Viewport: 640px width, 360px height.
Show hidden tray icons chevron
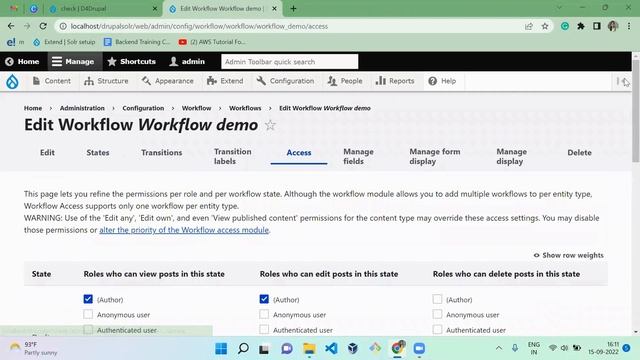coord(499,348)
